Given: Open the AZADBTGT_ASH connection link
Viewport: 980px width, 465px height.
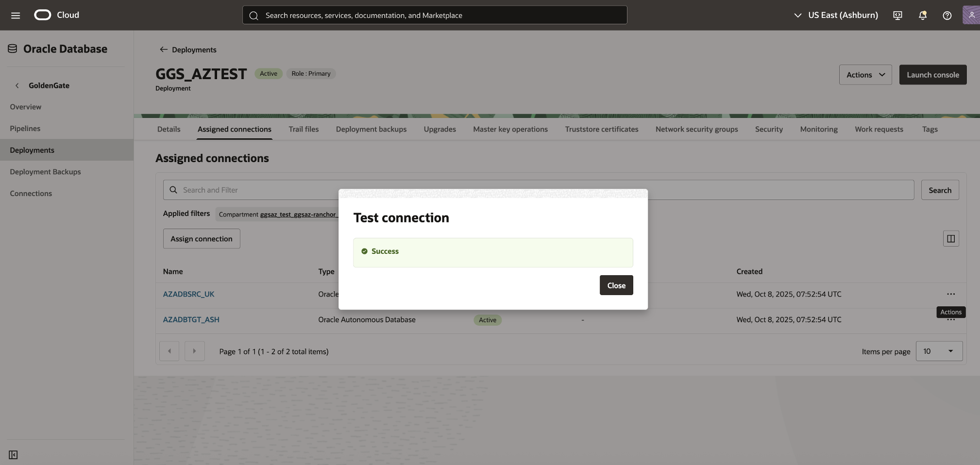Looking at the screenshot, I should (x=191, y=319).
